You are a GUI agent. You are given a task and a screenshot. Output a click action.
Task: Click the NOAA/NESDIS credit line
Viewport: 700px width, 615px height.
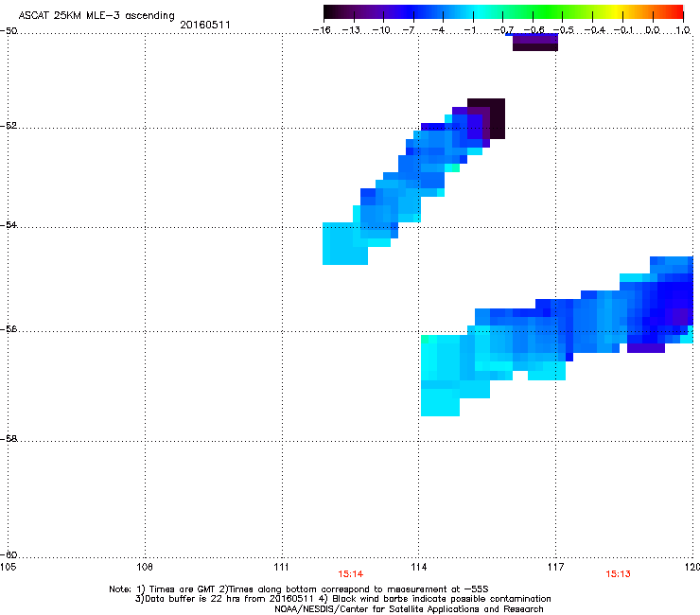(x=409, y=608)
